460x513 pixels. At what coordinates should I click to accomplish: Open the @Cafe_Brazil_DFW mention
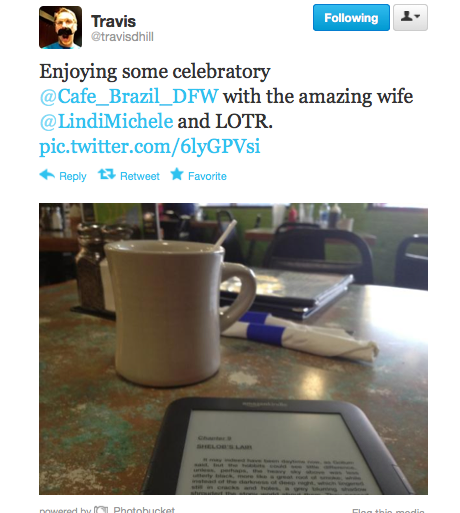129,96
